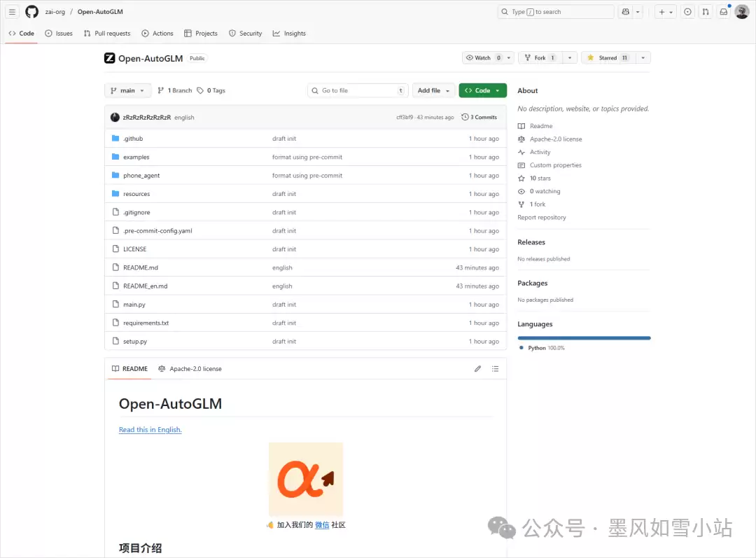Viewport: 756px width, 558px height.
Task: Open the green Code dropdown
Action: point(482,90)
